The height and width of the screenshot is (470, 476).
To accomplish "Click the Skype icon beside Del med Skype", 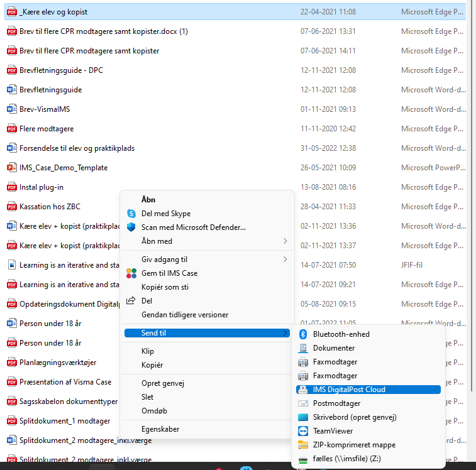I will point(131,214).
